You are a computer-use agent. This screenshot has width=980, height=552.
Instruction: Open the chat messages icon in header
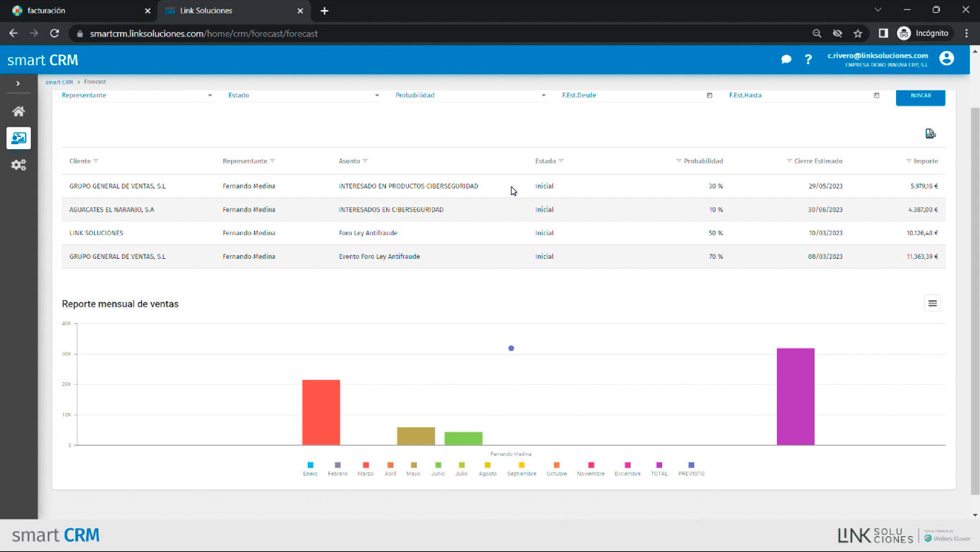(x=786, y=60)
